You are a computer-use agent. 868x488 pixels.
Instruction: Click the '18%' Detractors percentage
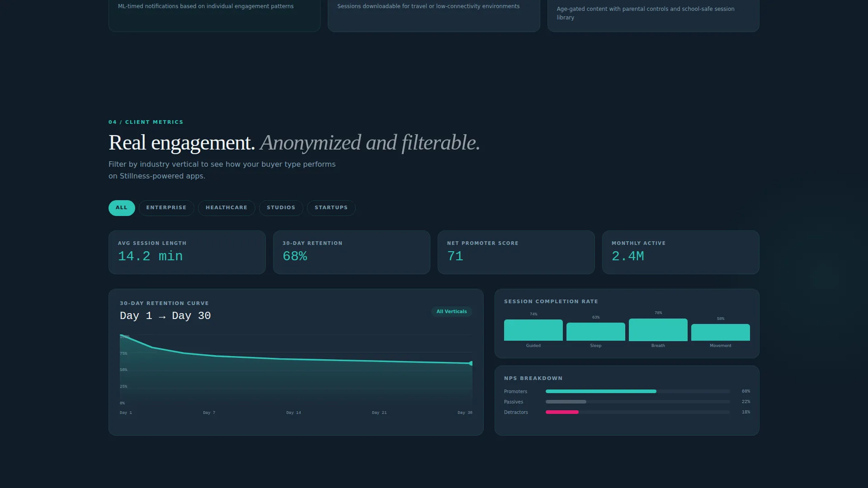coord(745,412)
